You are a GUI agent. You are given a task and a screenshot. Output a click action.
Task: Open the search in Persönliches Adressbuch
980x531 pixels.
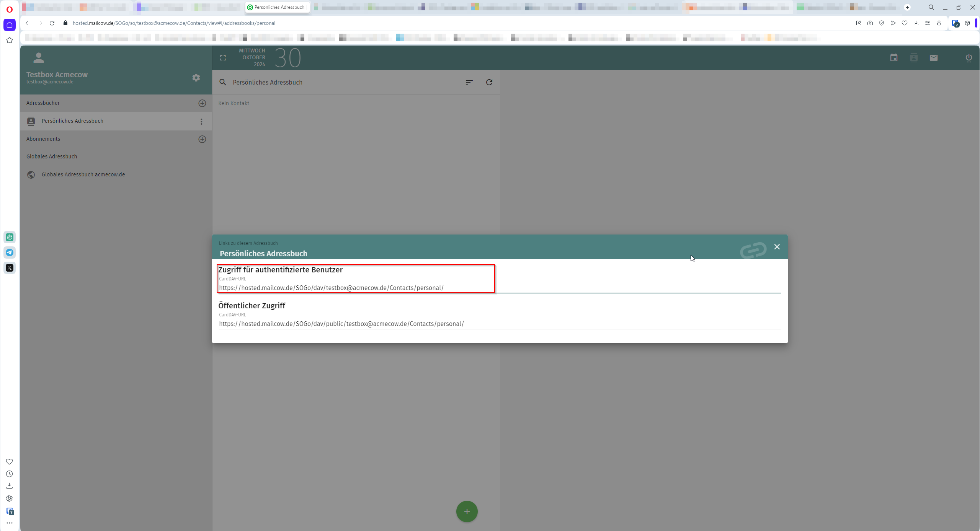(223, 82)
